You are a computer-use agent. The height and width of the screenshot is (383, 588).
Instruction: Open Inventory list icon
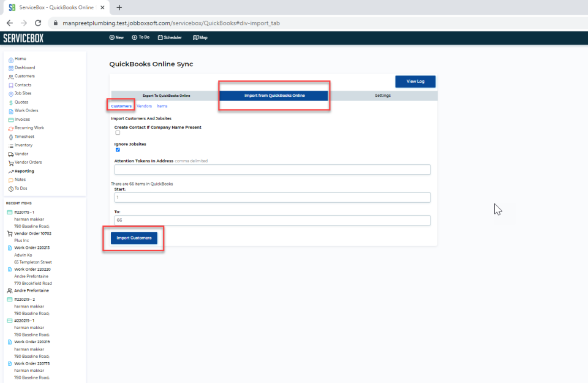pos(11,146)
